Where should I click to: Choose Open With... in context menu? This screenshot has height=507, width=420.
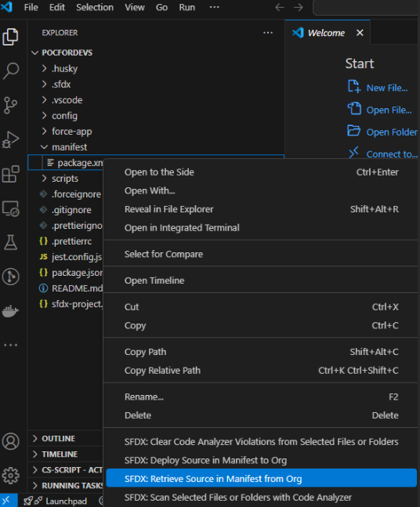tap(261, 190)
